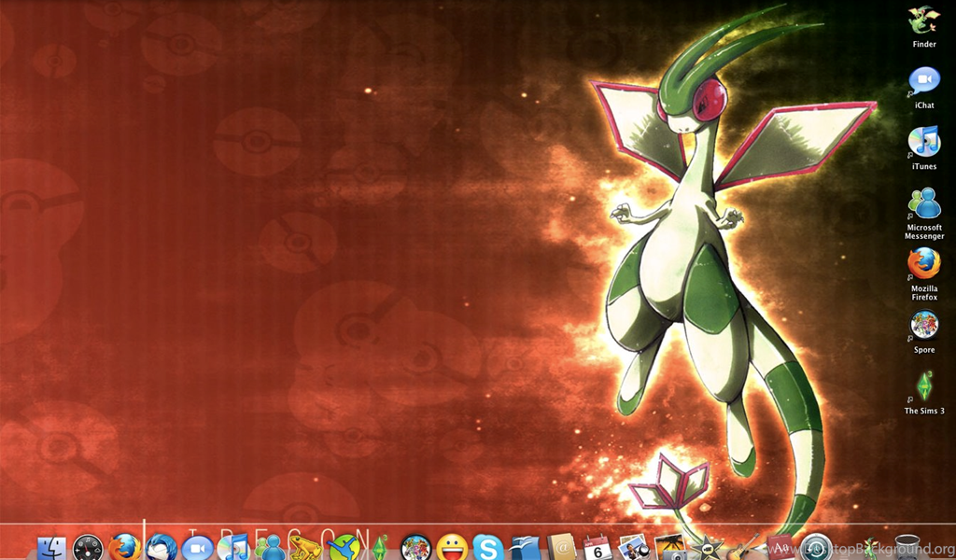The width and height of the screenshot is (956, 560).
Task: Open the Trash in the dock
Action: pos(907,548)
